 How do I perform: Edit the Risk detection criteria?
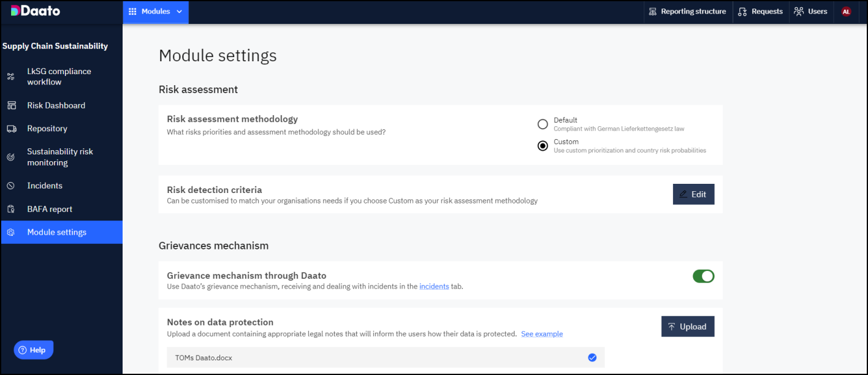pos(693,194)
